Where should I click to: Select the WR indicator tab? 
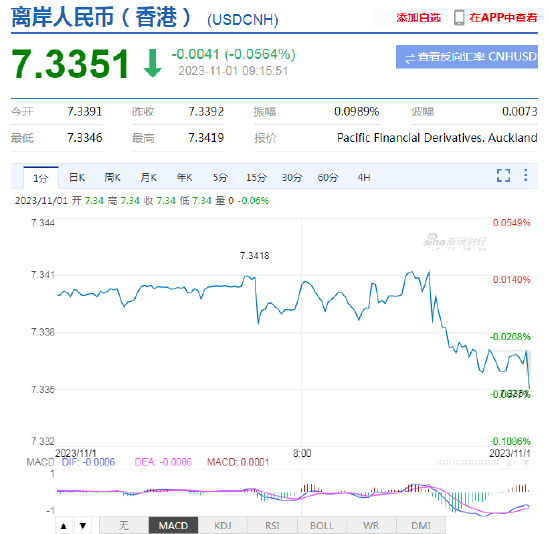(371, 525)
